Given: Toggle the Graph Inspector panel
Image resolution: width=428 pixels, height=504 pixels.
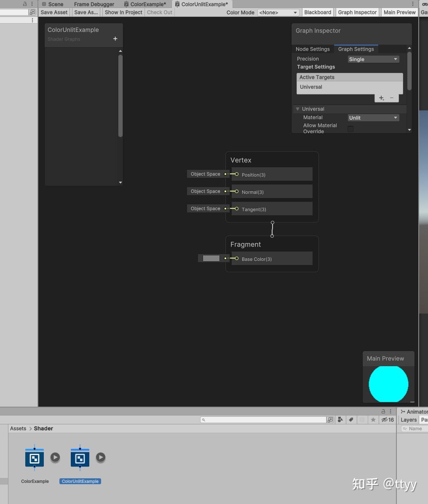Looking at the screenshot, I should tap(357, 12).
